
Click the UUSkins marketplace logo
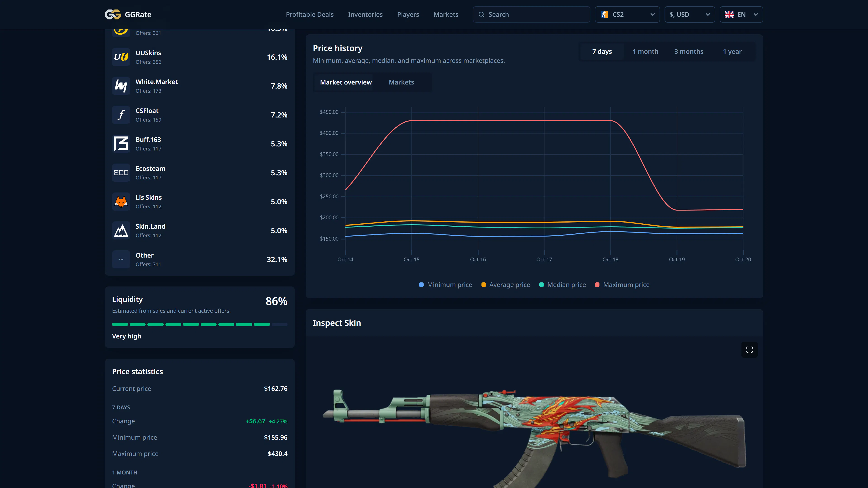pos(121,57)
